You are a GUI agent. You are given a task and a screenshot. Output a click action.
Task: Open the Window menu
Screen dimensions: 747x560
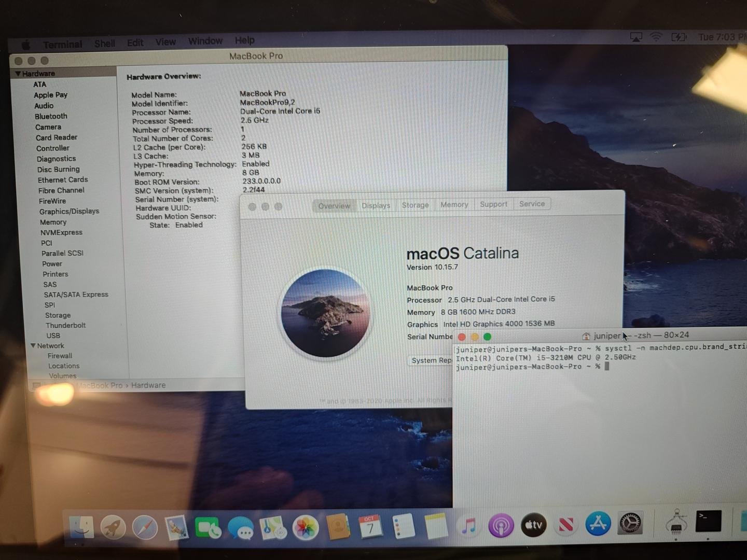(x=205, y=41)
